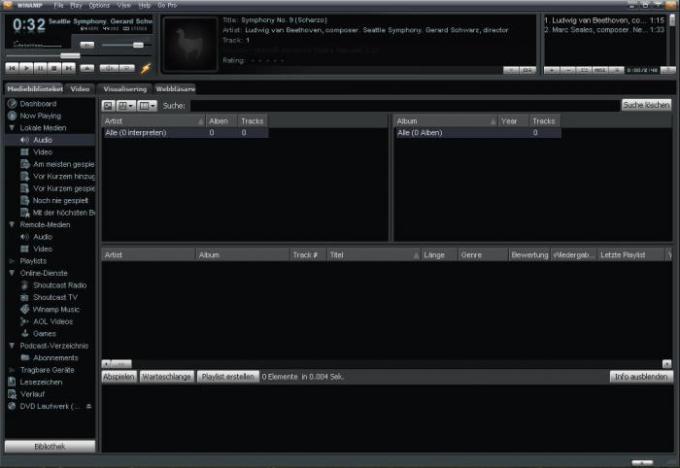
Task: Switch to the Webbläsare tab
Action: 175,88
